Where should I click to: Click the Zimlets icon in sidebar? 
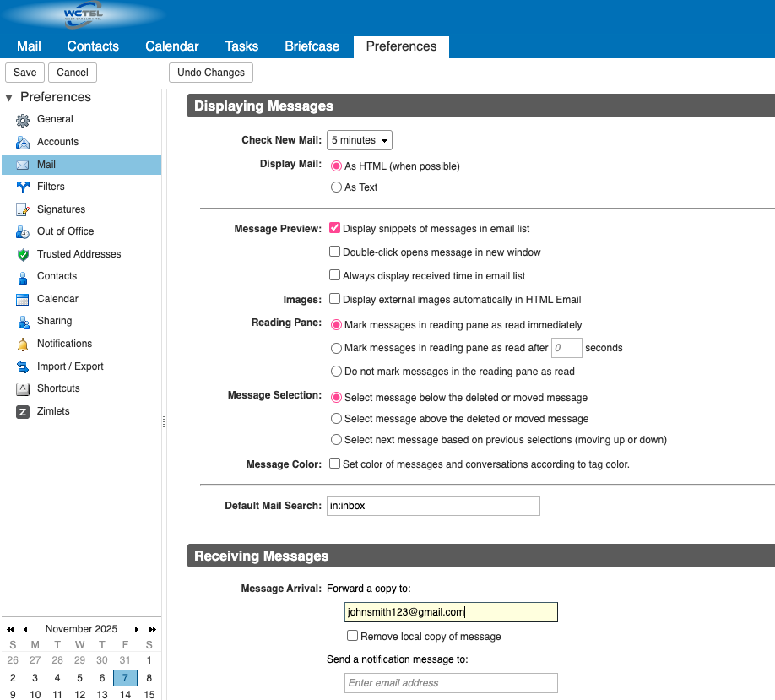pyautogui.click(x=23, y=411)
